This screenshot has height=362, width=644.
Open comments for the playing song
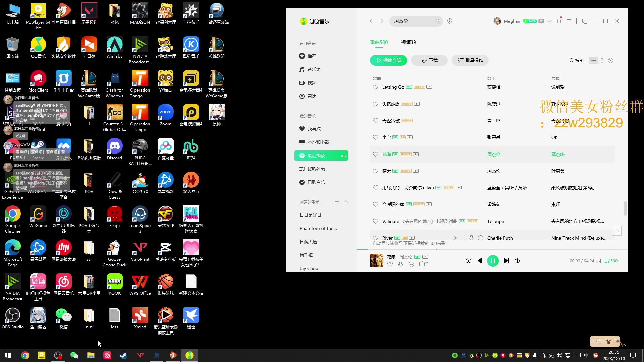(x=422, y=264)
